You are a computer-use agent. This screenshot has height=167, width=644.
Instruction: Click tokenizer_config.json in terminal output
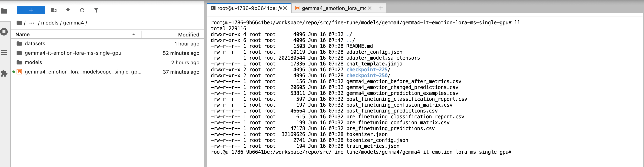(x=377, y=140)
